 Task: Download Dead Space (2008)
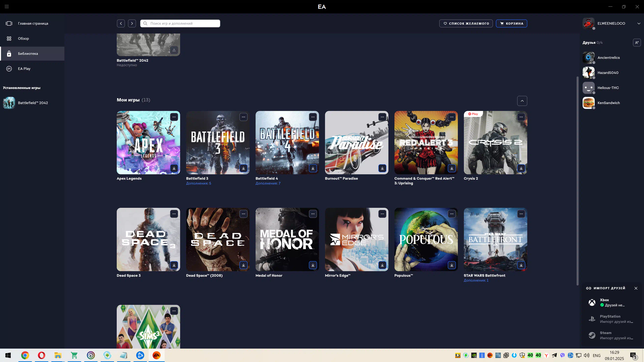244,265
